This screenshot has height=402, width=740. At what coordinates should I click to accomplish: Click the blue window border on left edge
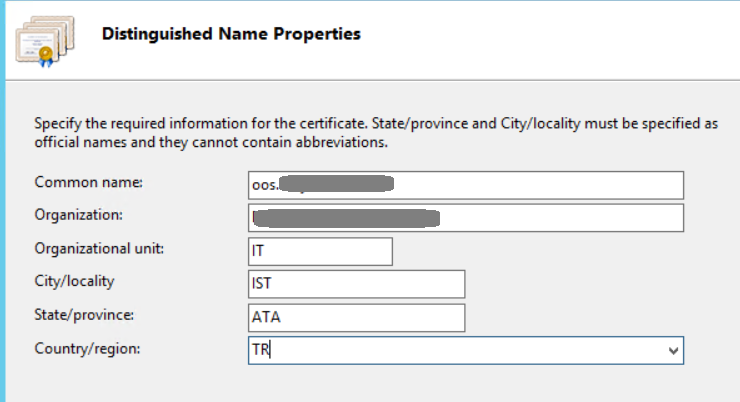pyautogui.click(x=2, y=201)
